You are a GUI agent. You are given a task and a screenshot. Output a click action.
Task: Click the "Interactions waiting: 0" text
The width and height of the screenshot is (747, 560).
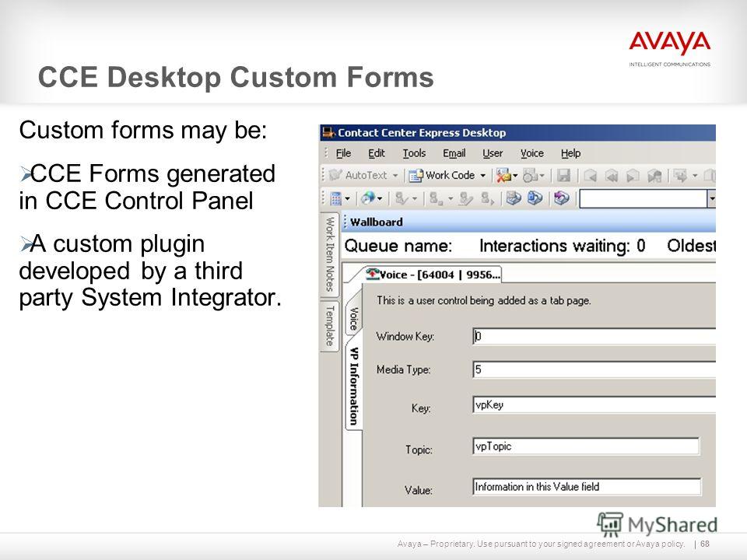(x=562, y=246)
